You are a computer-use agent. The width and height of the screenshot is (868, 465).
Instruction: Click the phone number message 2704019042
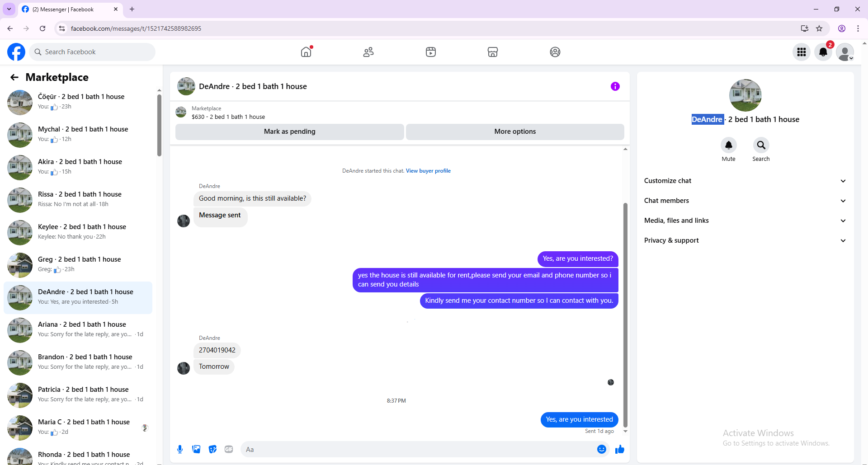[x=217, y=350]
